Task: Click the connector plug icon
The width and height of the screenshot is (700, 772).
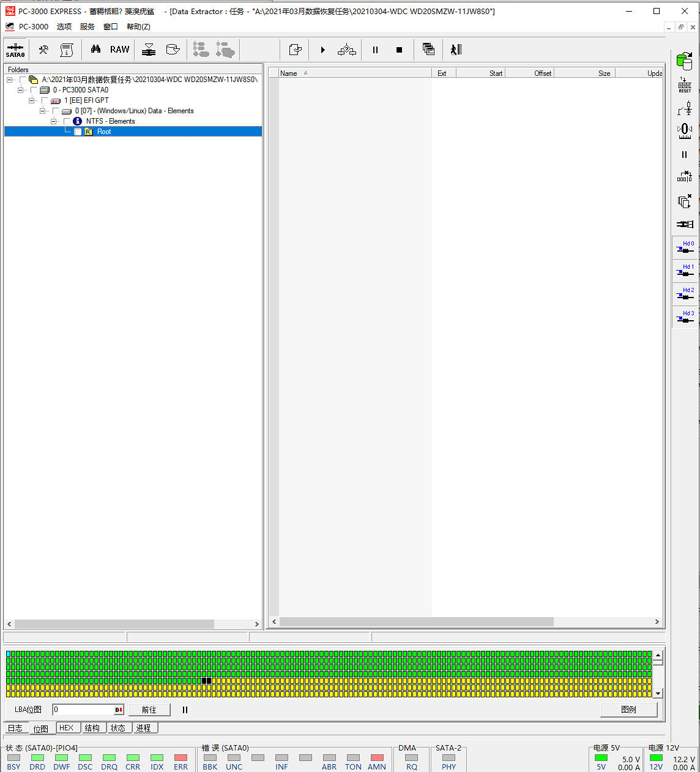Action: coord(685,224)
